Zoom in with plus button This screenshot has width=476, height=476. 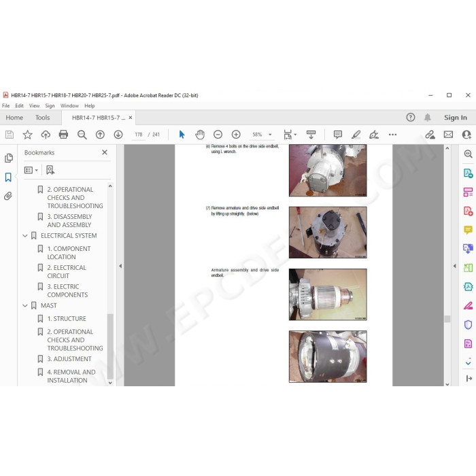tap(236, 135)
